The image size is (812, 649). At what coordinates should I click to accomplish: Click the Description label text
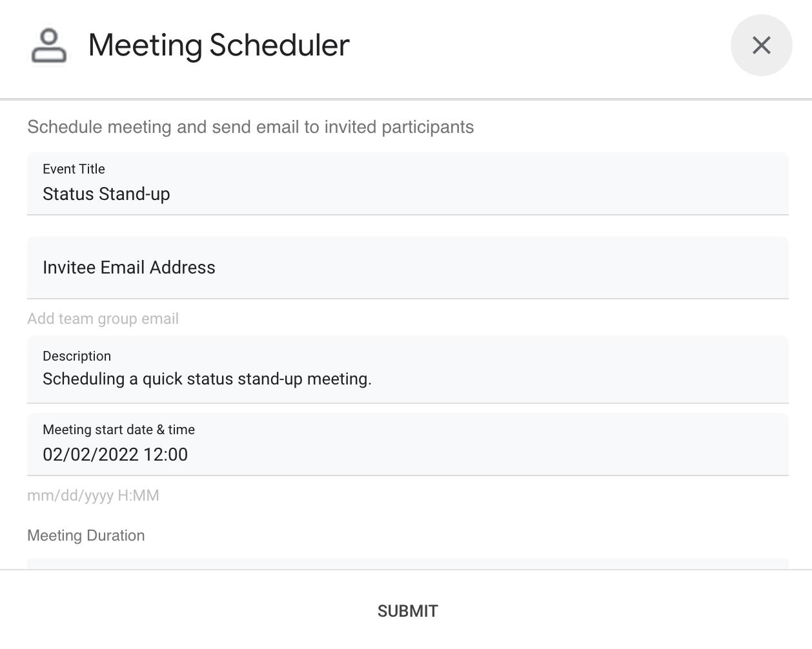tap(76, 356)
